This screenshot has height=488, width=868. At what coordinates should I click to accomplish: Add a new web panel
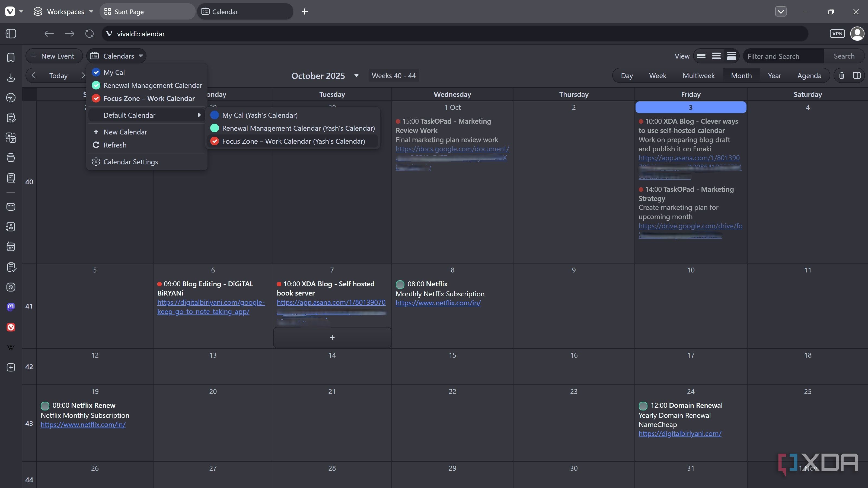tap(11, 367)
